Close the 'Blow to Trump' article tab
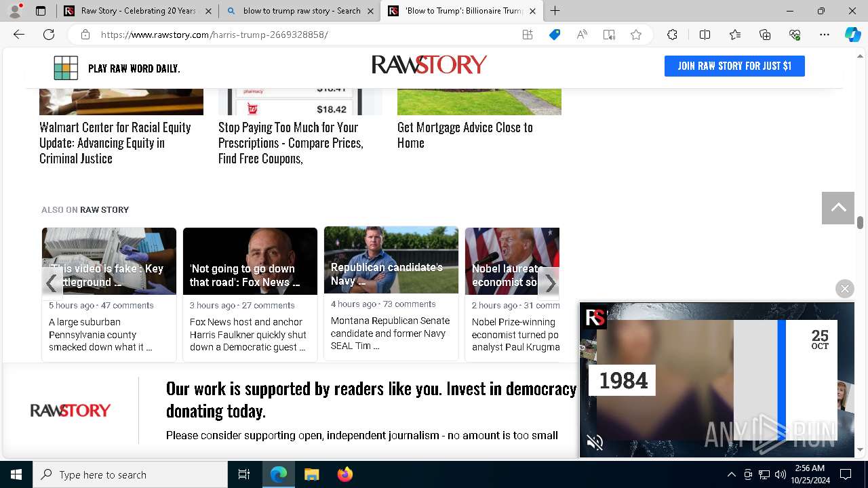This screenshot has width=868, height=488. 532,11
